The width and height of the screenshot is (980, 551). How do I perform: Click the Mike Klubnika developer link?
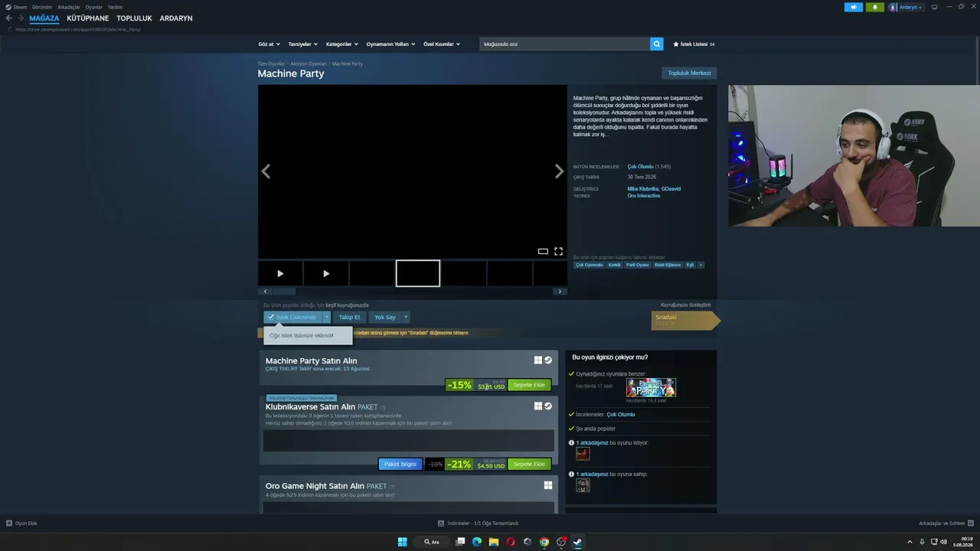tap(642, 189)
